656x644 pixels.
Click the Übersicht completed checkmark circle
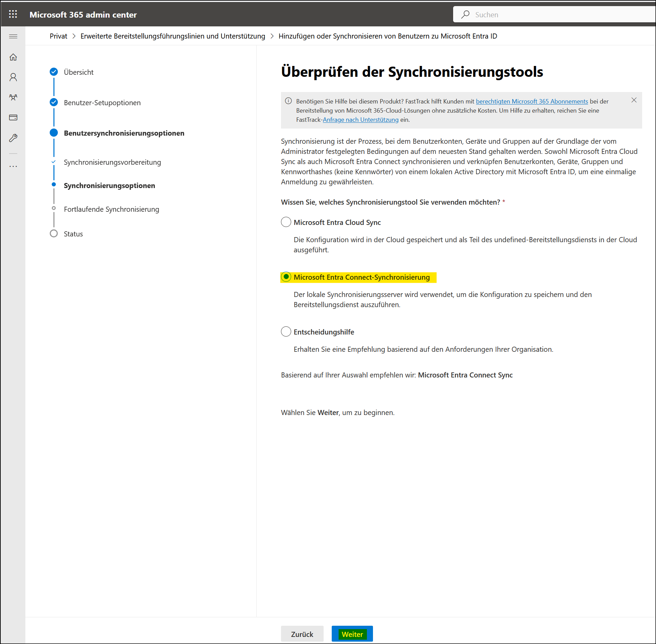point(54,72)
